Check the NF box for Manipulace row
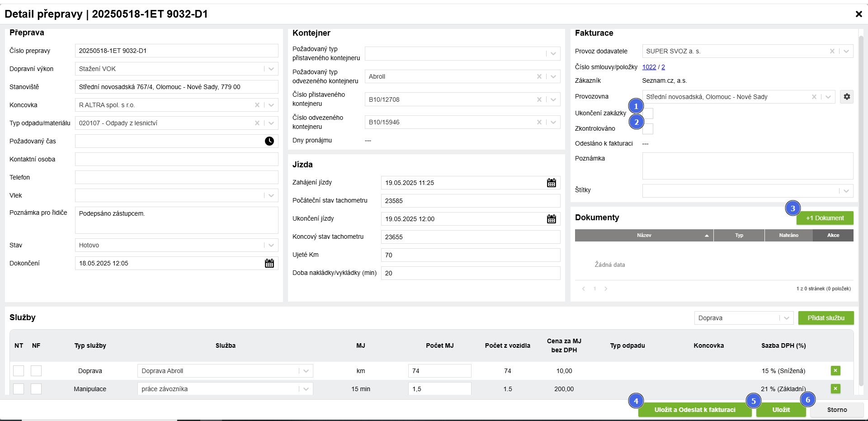 [x=36, y=389]
